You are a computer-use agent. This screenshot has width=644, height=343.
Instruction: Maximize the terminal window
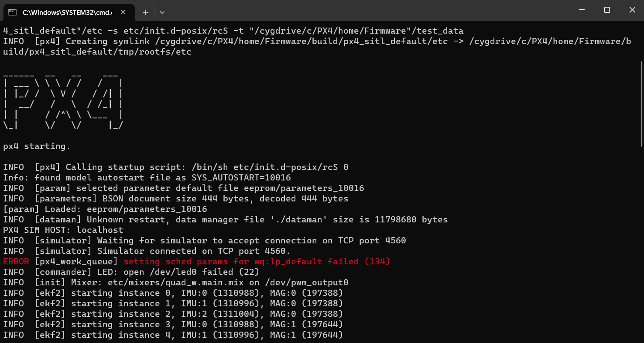tap(607, 10)
